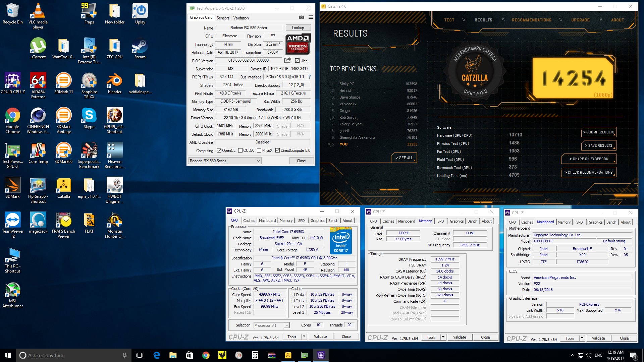This screenshot has height=362, width=644.
Task: Launch blender desktop shortcut
Action: (114, 83)
